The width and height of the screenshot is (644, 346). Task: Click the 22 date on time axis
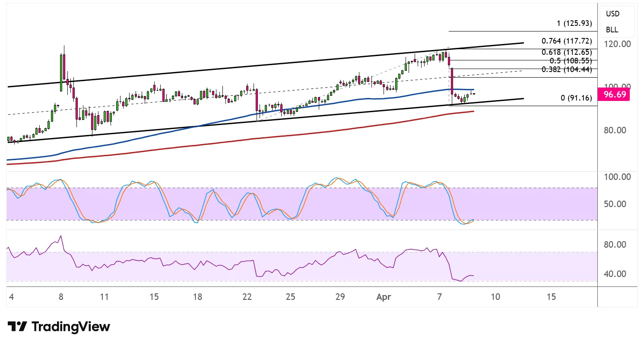247,297
